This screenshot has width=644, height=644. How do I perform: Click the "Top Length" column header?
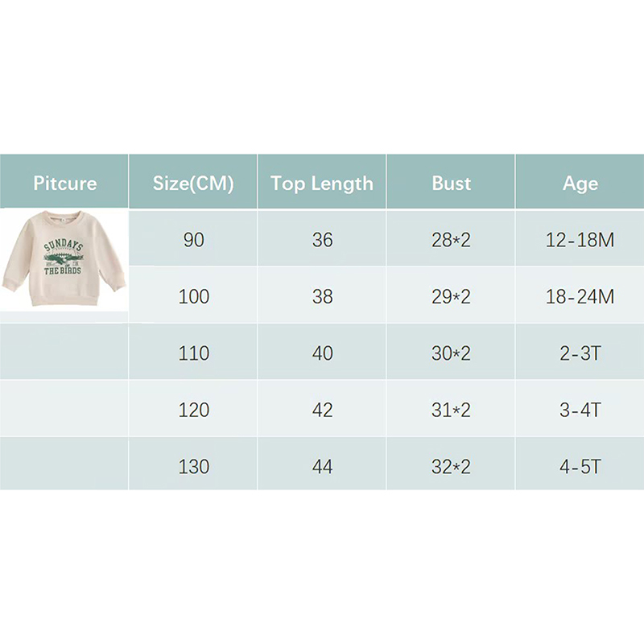pyautogui.click(x=322, y=183)
